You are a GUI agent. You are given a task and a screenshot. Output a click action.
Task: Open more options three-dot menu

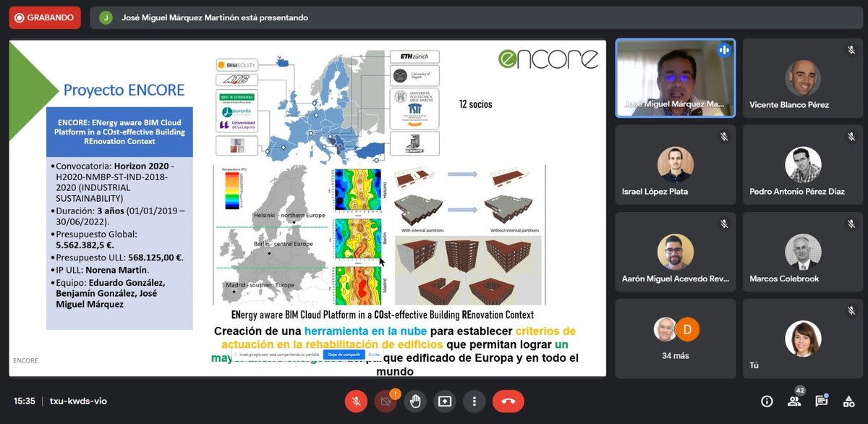pos(474,401)
